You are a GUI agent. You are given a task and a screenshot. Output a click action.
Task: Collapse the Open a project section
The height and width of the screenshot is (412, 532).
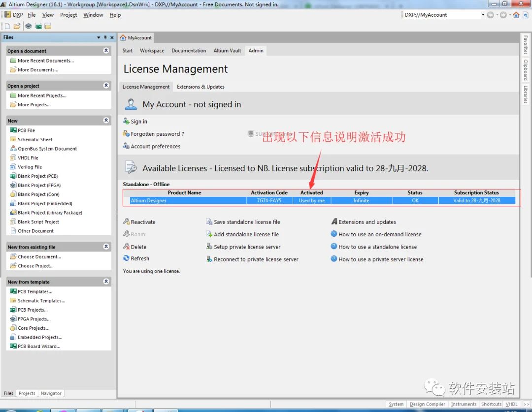pos(106,86)
